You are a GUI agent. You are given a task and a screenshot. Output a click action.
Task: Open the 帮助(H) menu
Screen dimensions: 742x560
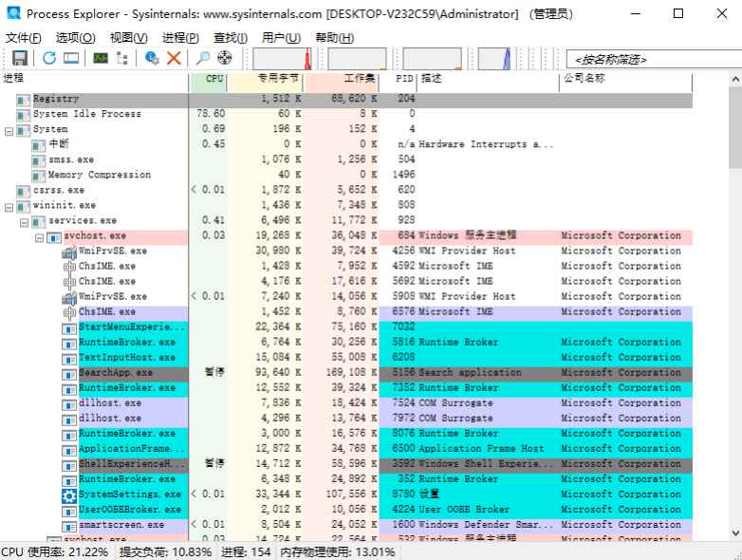pos(335,37)
